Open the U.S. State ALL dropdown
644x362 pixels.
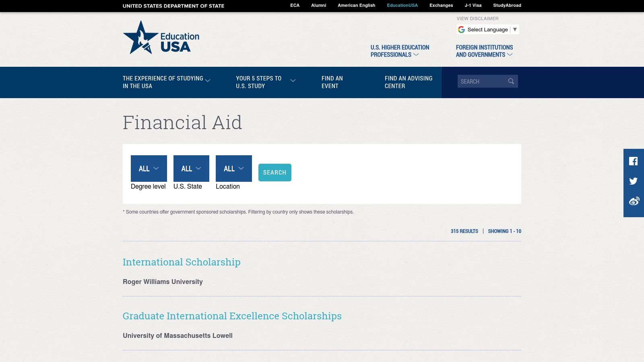[191, 169]
